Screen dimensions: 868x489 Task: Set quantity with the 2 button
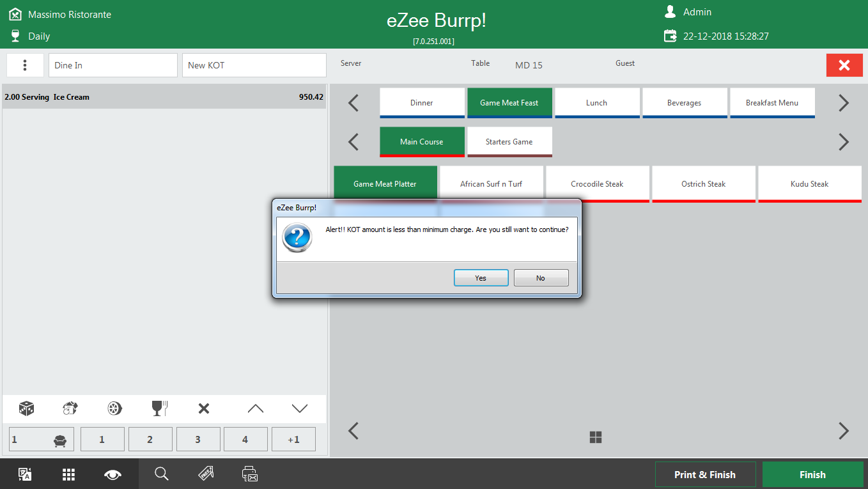(x=150, y=440)
